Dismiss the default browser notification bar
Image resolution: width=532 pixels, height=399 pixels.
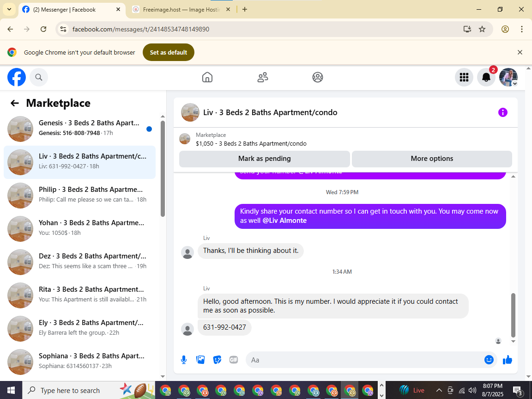coord(520,52)
